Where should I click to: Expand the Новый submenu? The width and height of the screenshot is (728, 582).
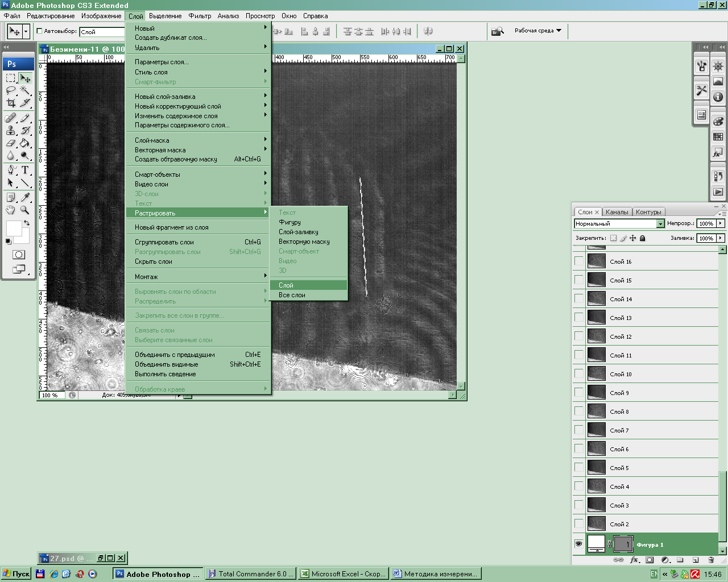pos(198,28)
